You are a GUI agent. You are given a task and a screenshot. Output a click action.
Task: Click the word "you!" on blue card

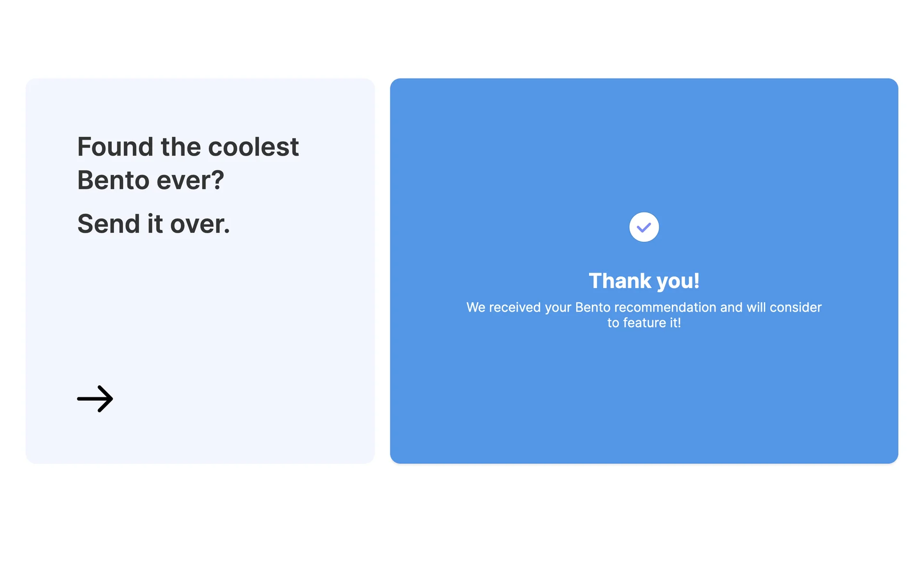tap(678, 281)
